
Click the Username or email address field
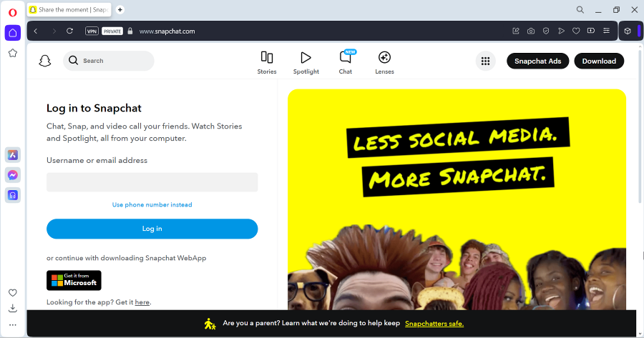[x=152, y=182]
